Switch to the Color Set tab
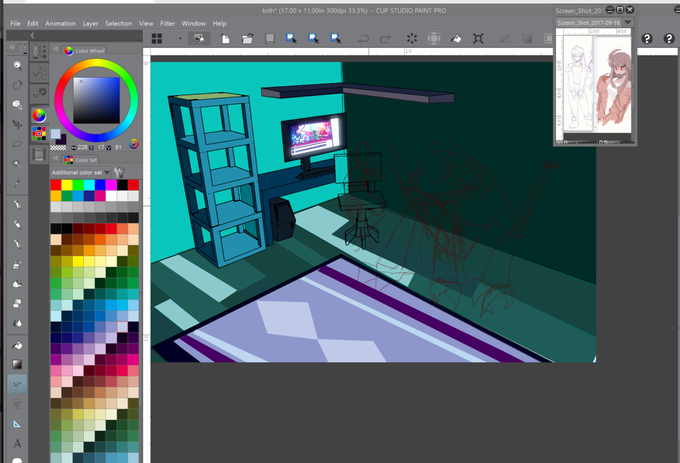The height and width of the screenshot is (463, 680). (81, 160)
